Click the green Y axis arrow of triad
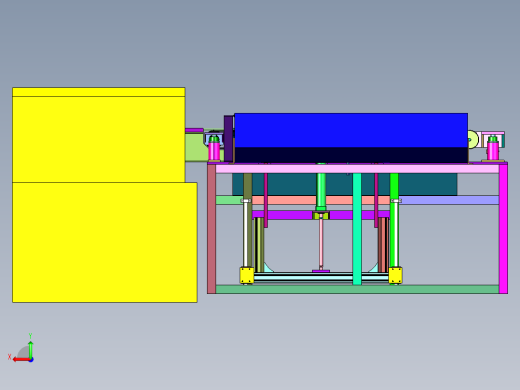The width and height of the screenshot is (520, 390). 30,349
